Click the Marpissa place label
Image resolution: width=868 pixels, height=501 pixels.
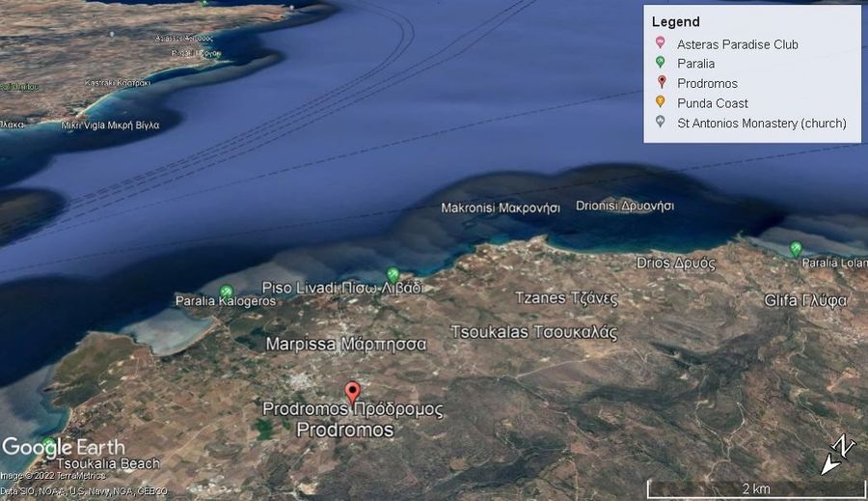tap(346, 344)
